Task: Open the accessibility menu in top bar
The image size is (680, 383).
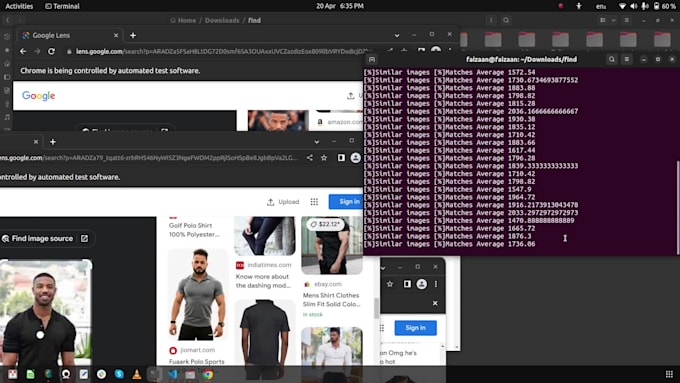Action: tap(579, 6)
